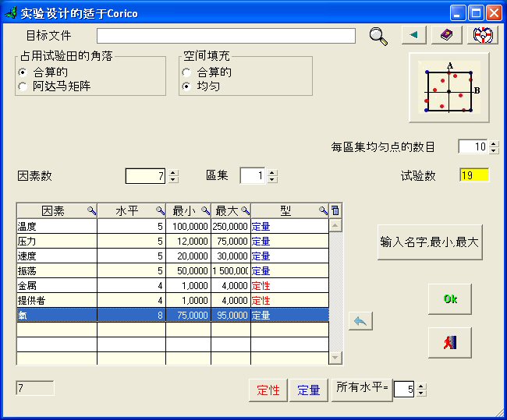Select the 速度 factor row
The image size is (507, 420).
pyautogui.click(x=172, y=256)
